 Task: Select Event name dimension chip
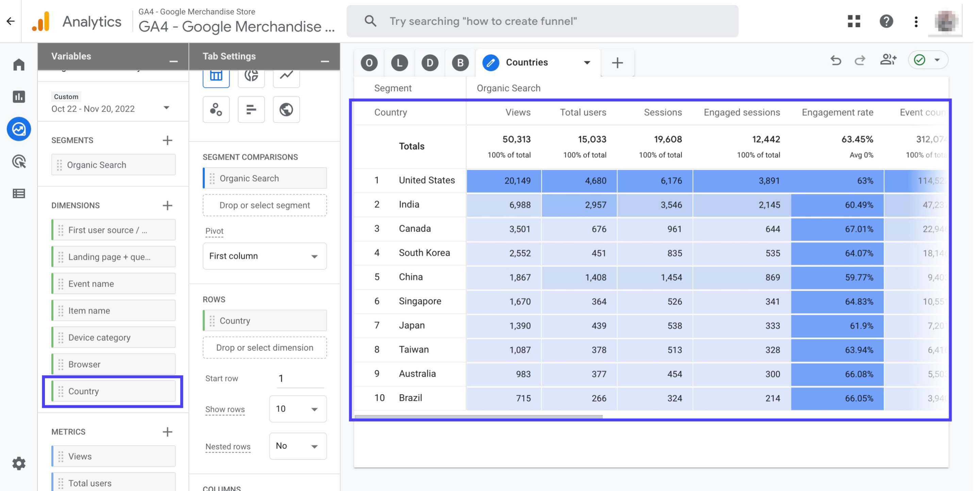(113, 283)
